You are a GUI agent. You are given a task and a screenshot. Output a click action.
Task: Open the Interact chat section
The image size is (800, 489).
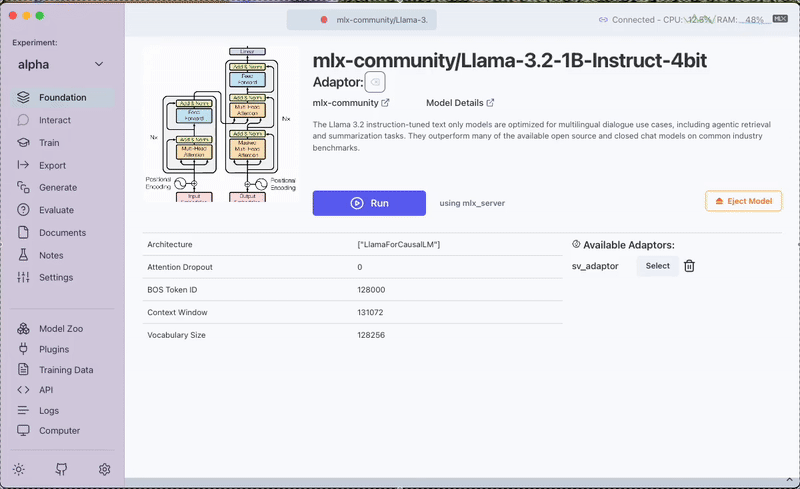click(x=54, y=120)
